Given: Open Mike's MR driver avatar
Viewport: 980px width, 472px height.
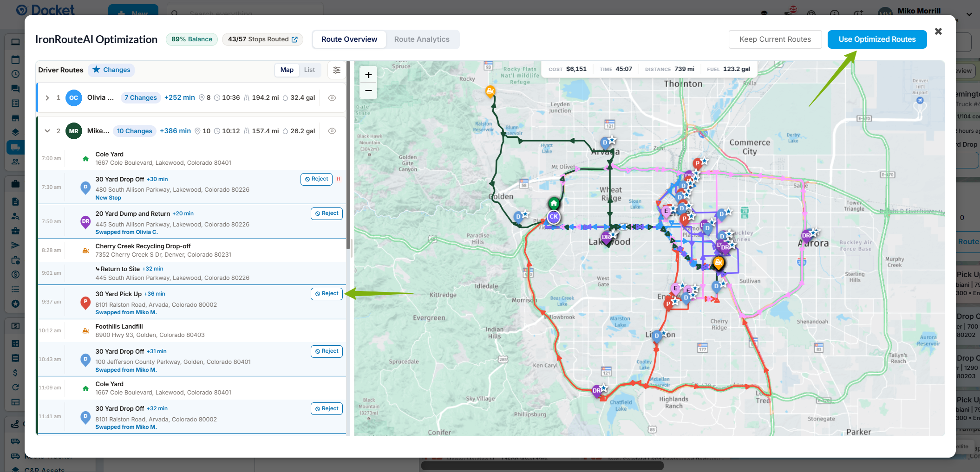Looking at the screenshot, I should (x=74, y=131).
